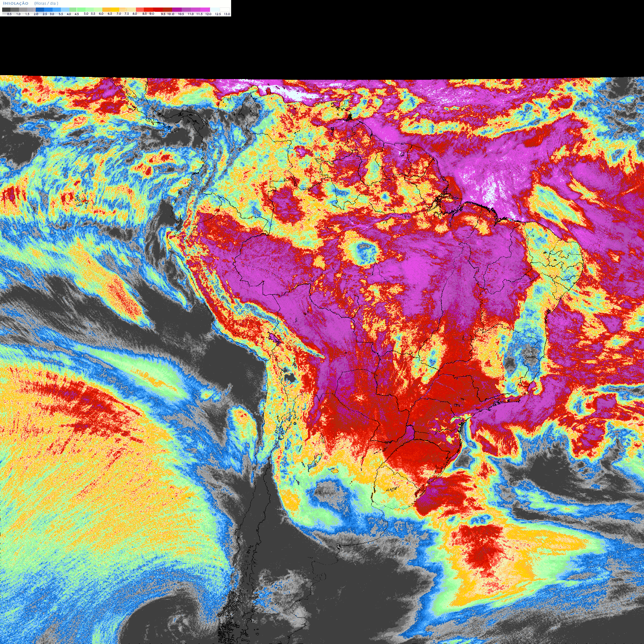Click the INSOLAÇÃO legend title
Image resolution: width=644 pixels, height=644 pixels.
pos(16,3)
